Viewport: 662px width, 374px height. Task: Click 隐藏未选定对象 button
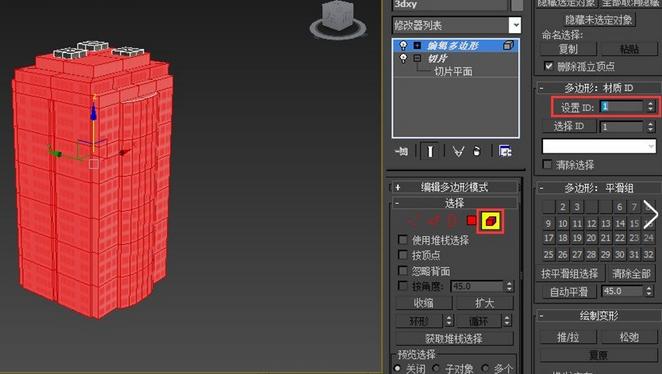coord(599,20)
